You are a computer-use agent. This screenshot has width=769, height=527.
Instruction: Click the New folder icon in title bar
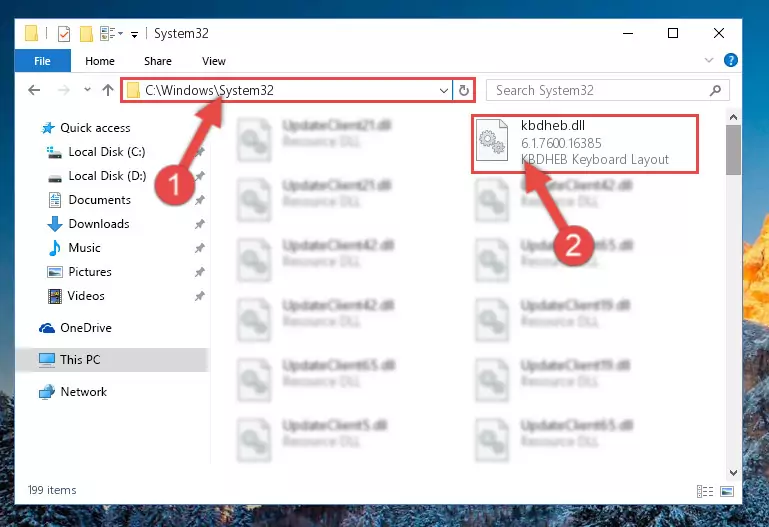[x=86, y=34]
